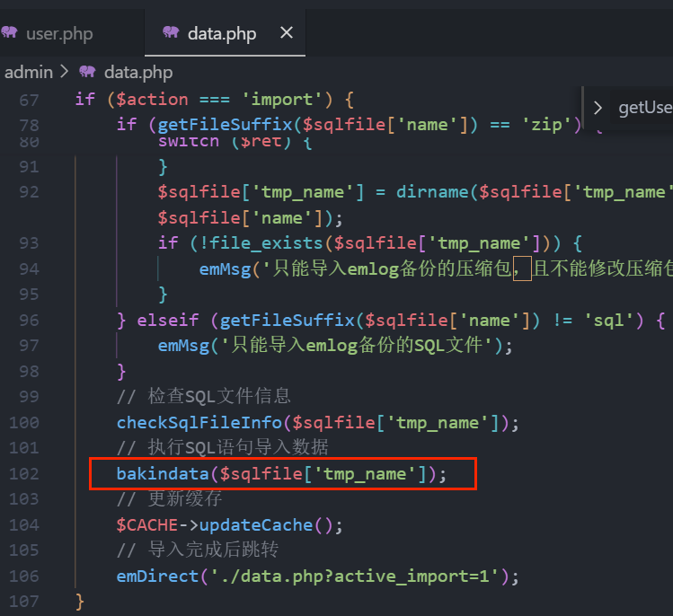The image size is (673, 616).
Task: Click file_exists function on line 93
Action: pyautogui.click(x=231, y=242)
